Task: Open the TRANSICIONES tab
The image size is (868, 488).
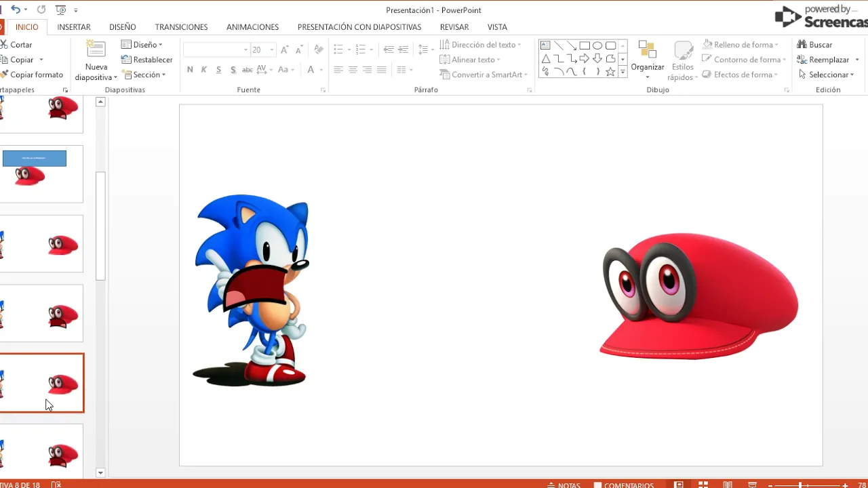Action: pyautogui.click(x=181, y=27)
